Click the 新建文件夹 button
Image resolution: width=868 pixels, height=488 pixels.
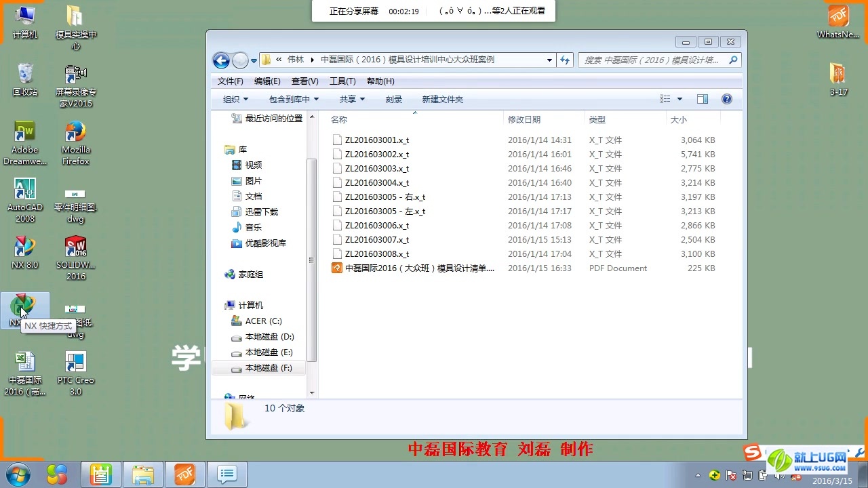click(442, 99)
